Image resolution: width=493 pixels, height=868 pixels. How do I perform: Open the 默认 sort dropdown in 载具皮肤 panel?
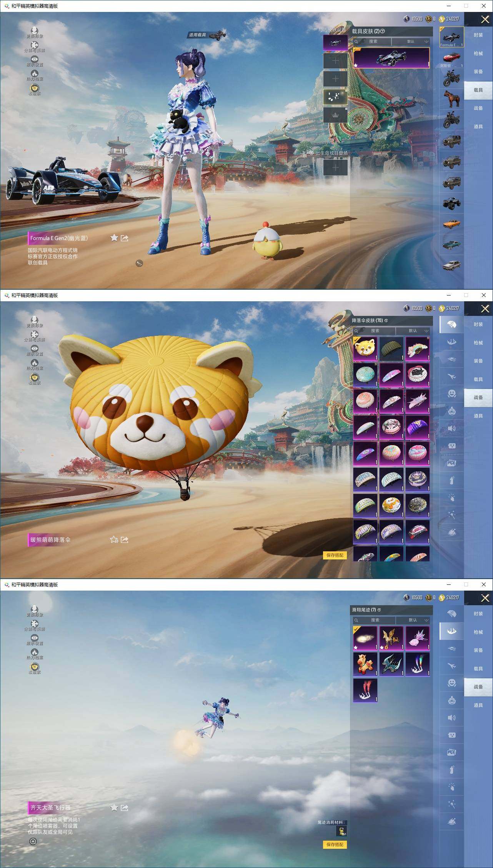[411, 42]
